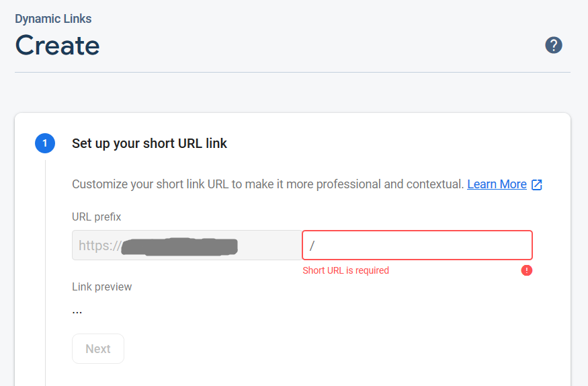
Task: Focus the short URL input field
Action: (x=423, y=245)
